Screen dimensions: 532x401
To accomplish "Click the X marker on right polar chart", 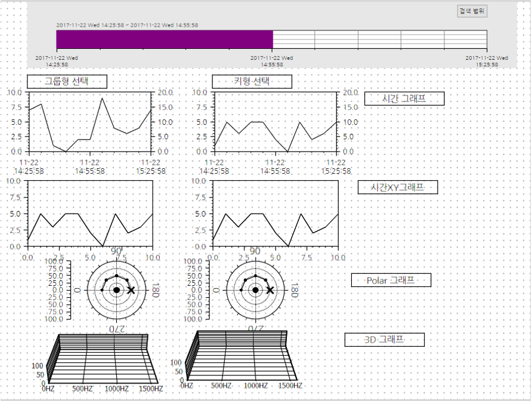I will pos(270,291).
